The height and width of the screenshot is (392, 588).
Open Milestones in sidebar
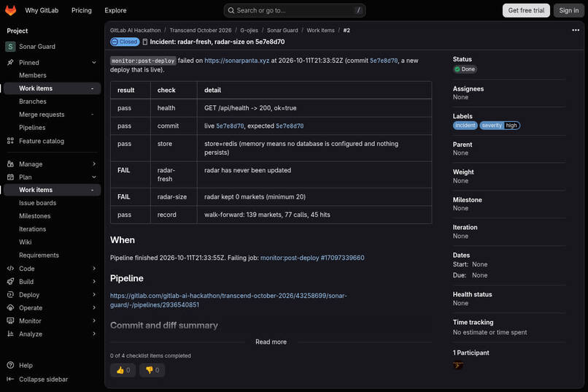(35, 216)
